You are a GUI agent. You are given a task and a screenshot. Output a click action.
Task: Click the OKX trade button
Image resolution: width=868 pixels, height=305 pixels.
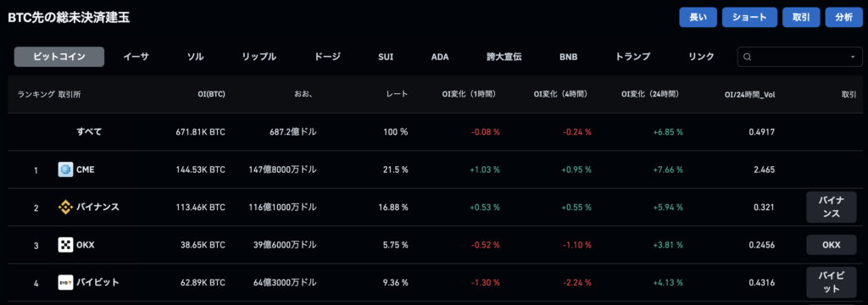(x=832, y=245)
